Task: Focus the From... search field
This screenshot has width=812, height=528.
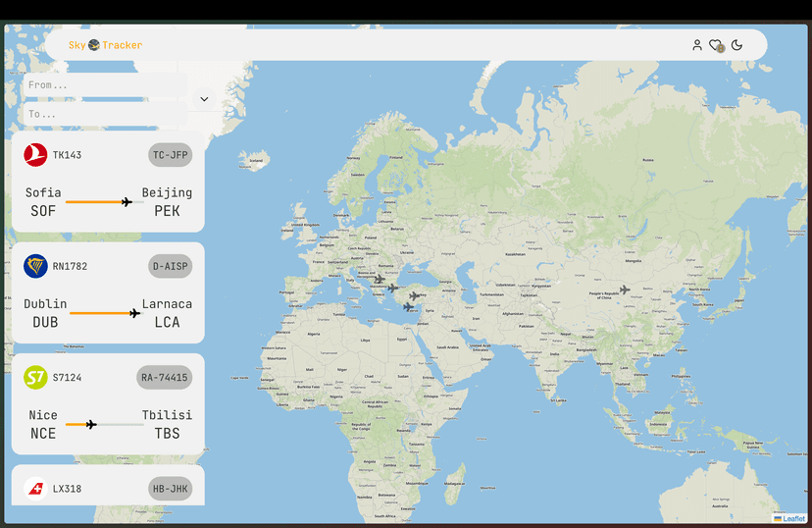Action: pos(105,85)
